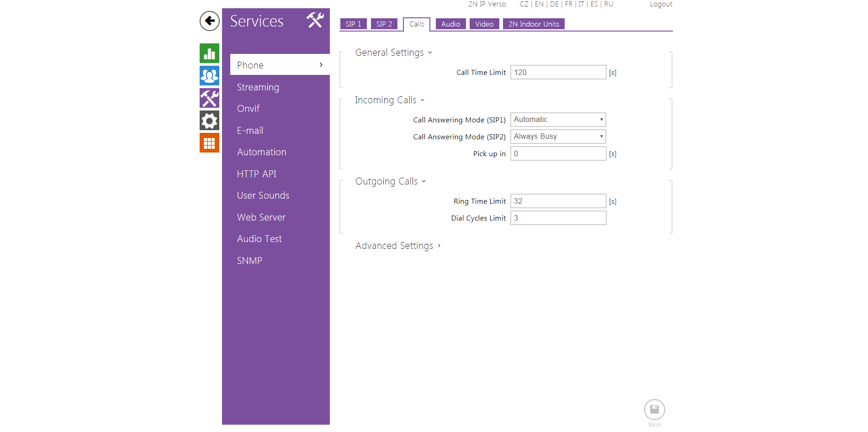Switch to the SIP 1 tab
This screenshot has width=868, height=432.
click(353, 24)
